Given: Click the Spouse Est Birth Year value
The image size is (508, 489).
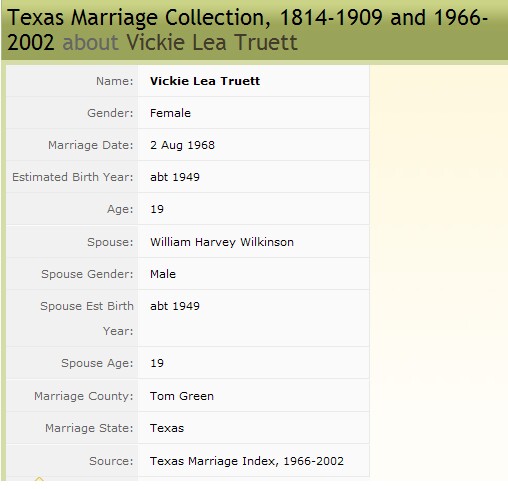Looking at the screenshot, I should 175,306.
